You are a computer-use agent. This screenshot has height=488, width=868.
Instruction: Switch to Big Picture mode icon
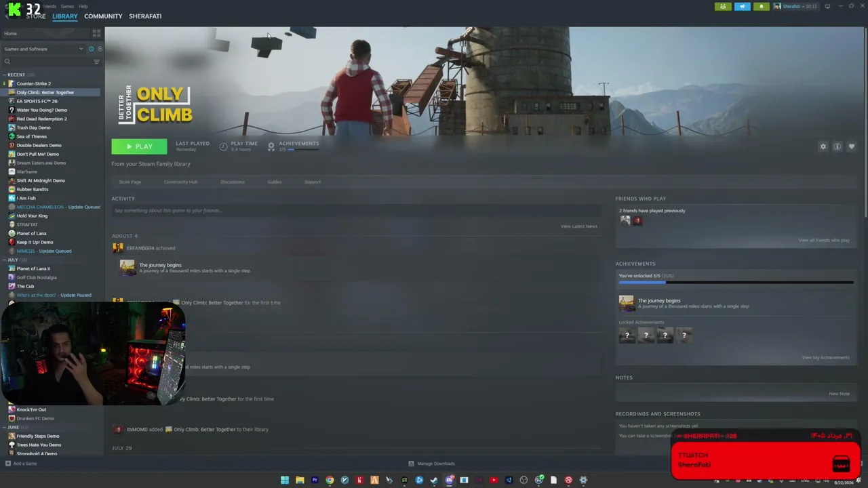827,7
